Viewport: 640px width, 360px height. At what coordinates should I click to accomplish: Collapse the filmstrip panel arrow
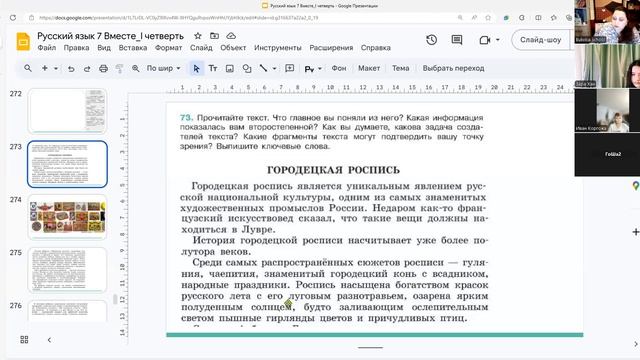[49, 340]
